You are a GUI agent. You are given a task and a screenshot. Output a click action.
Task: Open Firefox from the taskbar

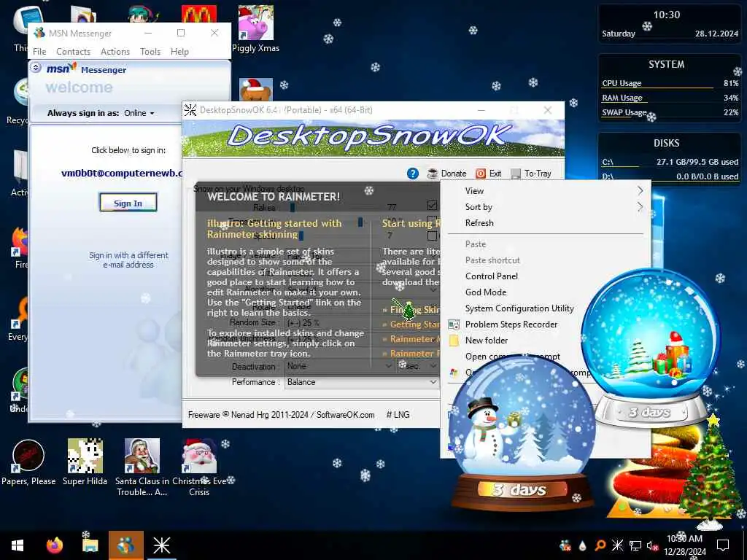(x=54, y=545)
